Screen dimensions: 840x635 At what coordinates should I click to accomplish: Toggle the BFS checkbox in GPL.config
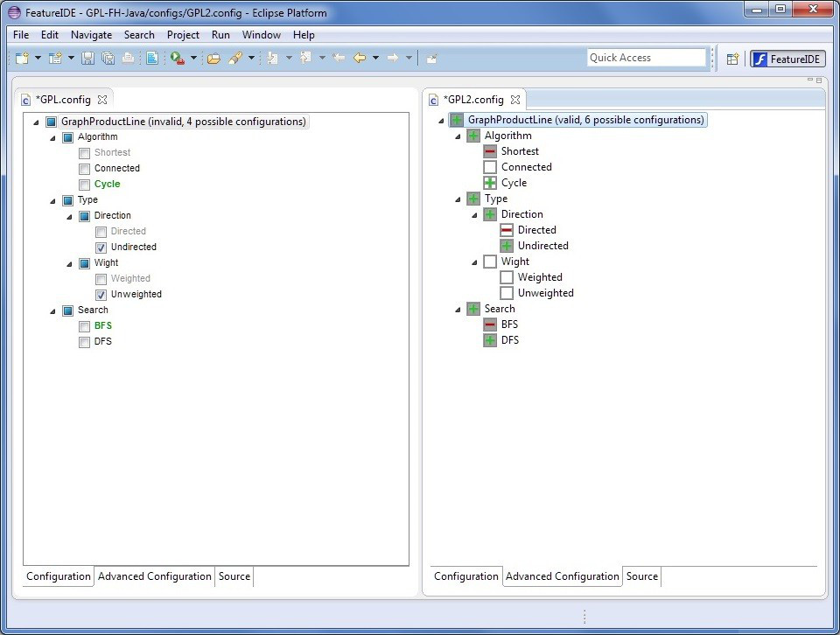84,326
